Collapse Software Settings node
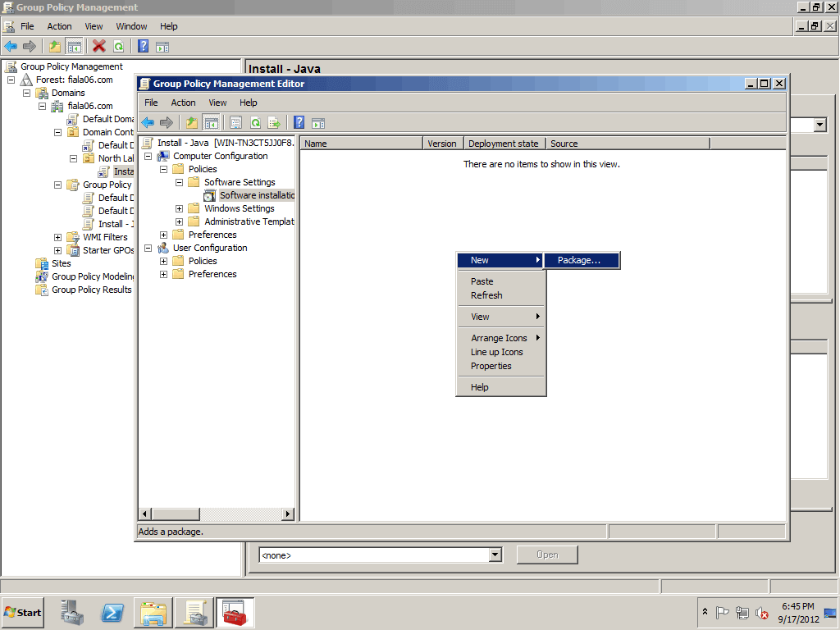The width and height of the screenshot is (840, 630). (x=180, y=182)
